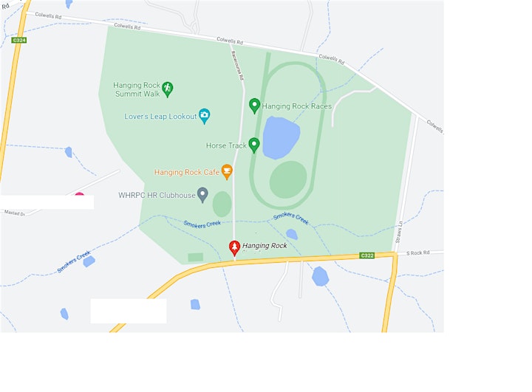The image size is (532, 392).
Task: Click the S Rock Rd label
Action: click(418, 252)
